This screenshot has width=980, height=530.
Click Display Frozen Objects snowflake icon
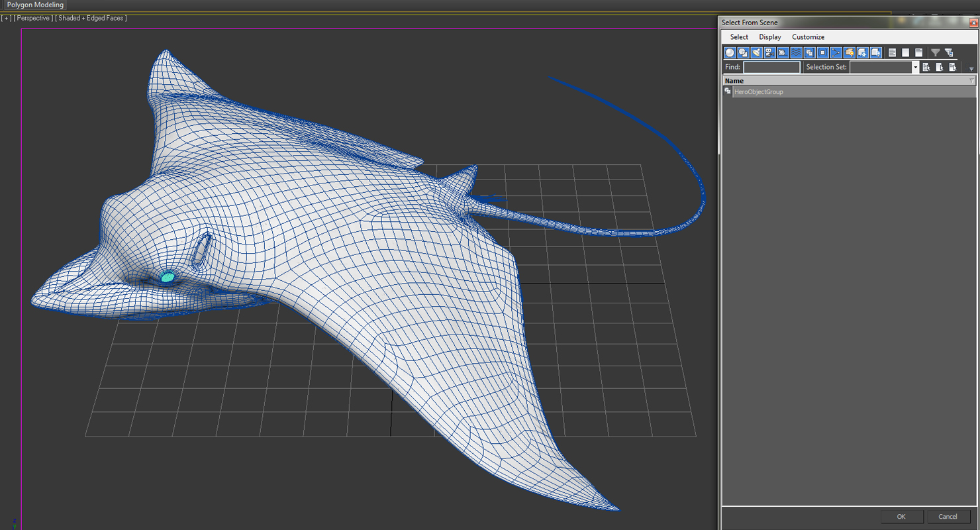862,52
